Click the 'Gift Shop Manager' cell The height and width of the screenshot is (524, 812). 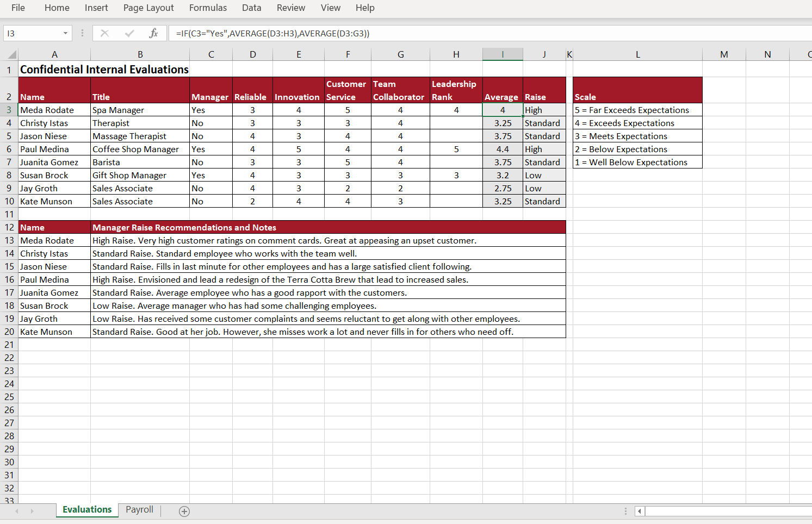140,175
